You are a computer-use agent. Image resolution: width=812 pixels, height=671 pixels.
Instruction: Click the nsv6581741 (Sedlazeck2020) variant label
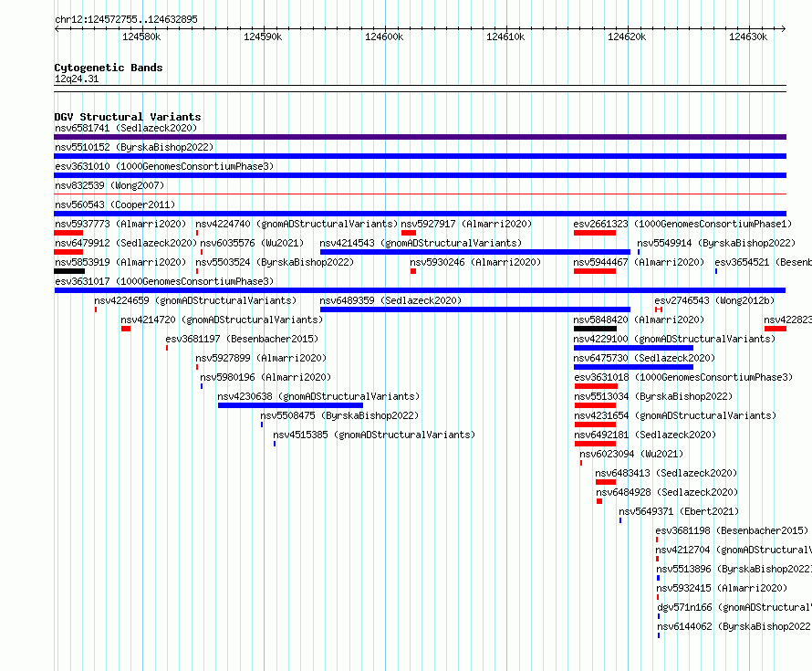[x=126, y=128]
